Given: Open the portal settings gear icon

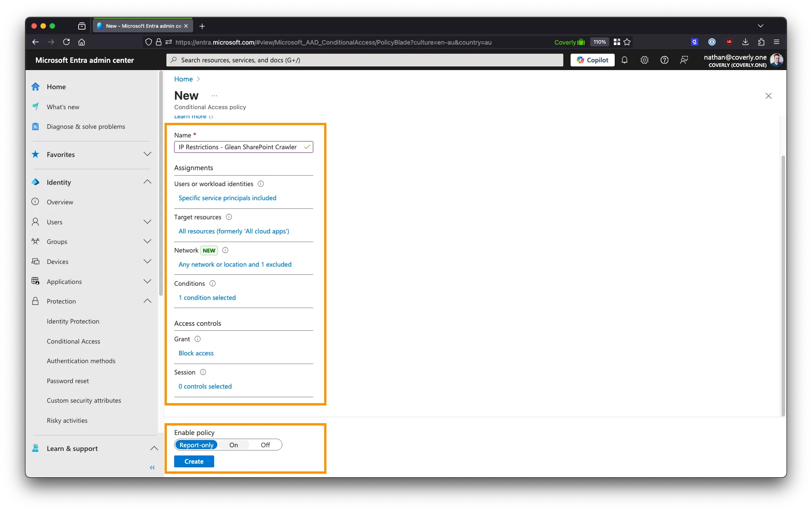Looking at the screenshot, I should 644,60.
